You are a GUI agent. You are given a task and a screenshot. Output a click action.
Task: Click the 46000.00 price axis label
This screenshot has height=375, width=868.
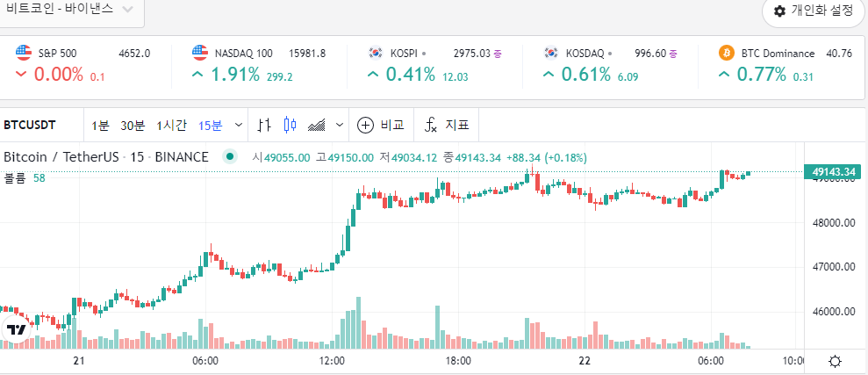pos(834,311)
